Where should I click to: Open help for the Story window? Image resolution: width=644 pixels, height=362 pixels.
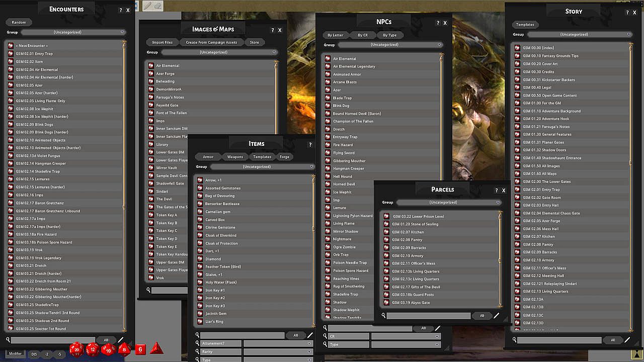(x=627, y=13)
